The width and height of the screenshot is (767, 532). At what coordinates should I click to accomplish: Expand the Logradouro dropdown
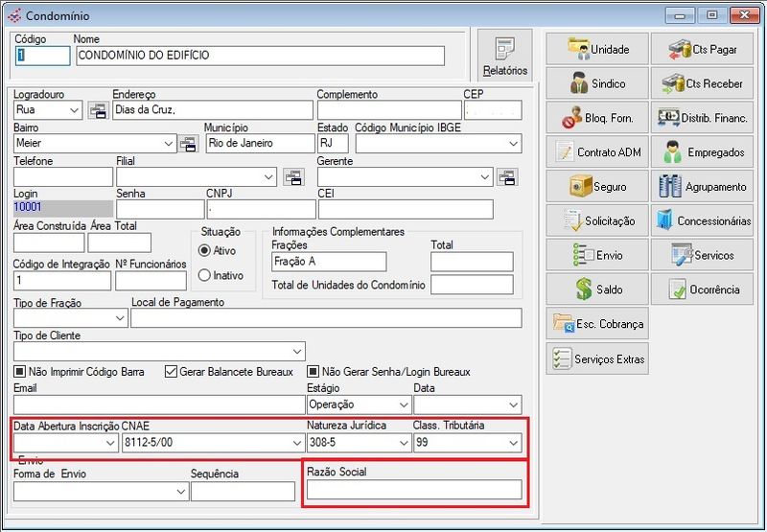(75, 110)
